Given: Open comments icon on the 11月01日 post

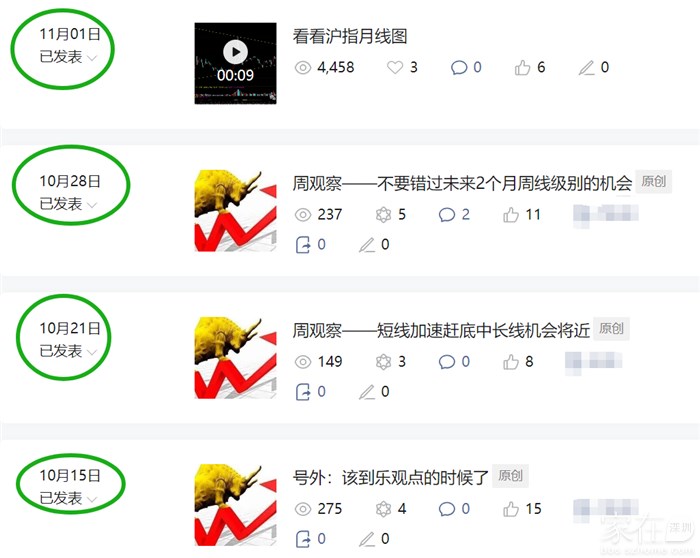Looking at the screenshot, I should pyautogui.click(x=459, y=67).
